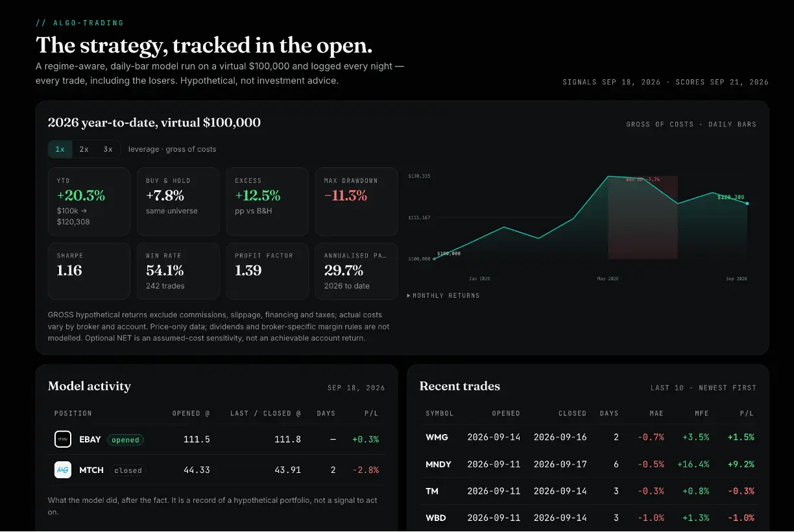The width and height of the screenshot is (794, 532).
Task: Click MTCH P/L value -2.8%
Action: point(366,470)
